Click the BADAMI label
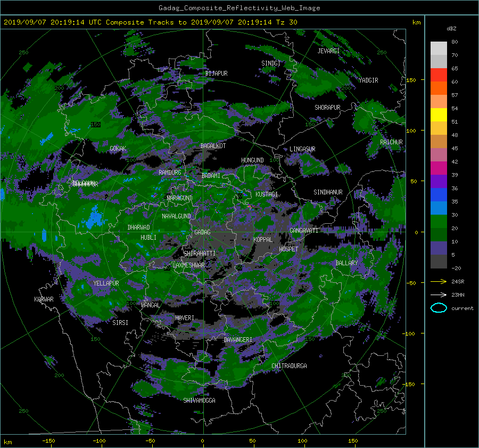479x448 pixels. point(211,176)
